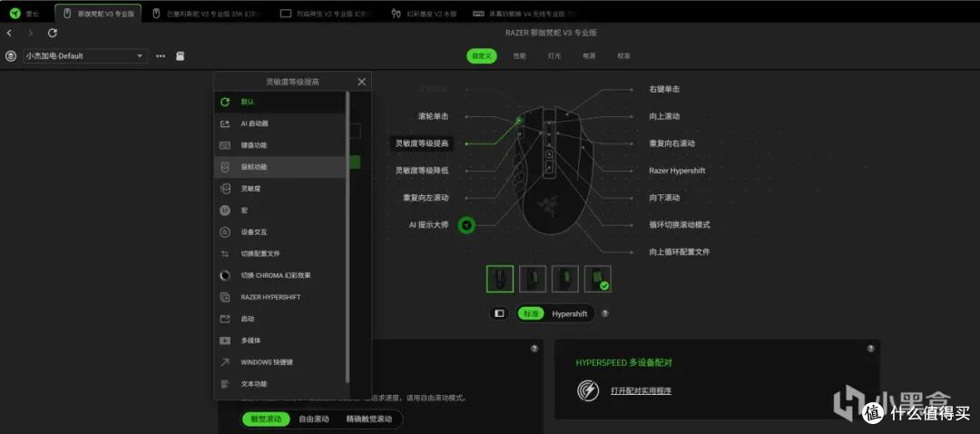The height and width of the screenshot is (434, 980).
Task: Select the first top-view mouse thumbnail
Action: pyautogui.click(x=499, y=279)
